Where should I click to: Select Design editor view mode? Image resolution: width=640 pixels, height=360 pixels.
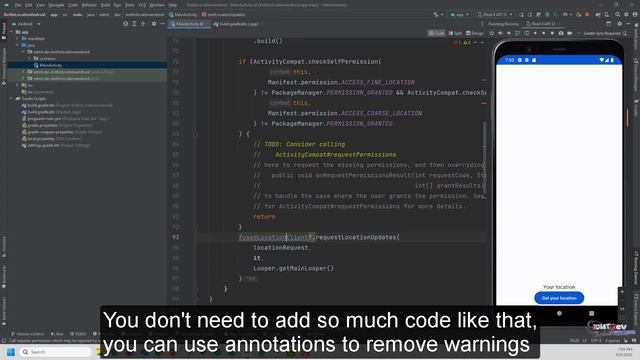pyautogui.click(x=475, y=33)
